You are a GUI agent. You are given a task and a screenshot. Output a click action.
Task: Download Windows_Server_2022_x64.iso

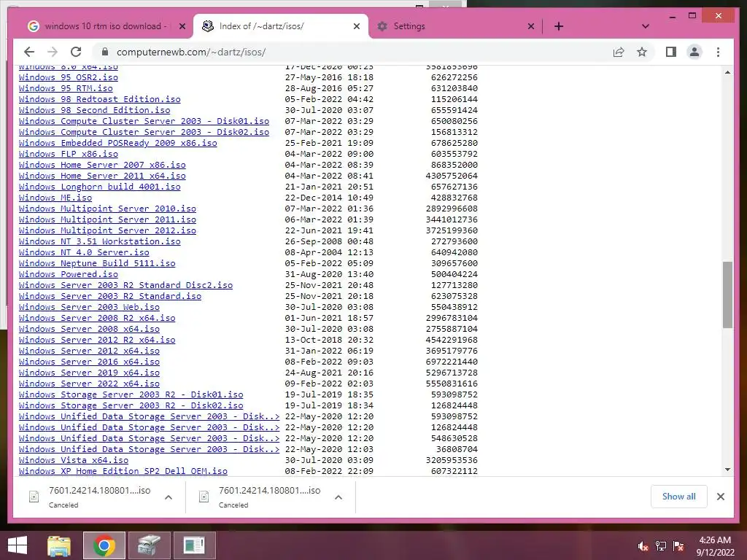[89, 384]
